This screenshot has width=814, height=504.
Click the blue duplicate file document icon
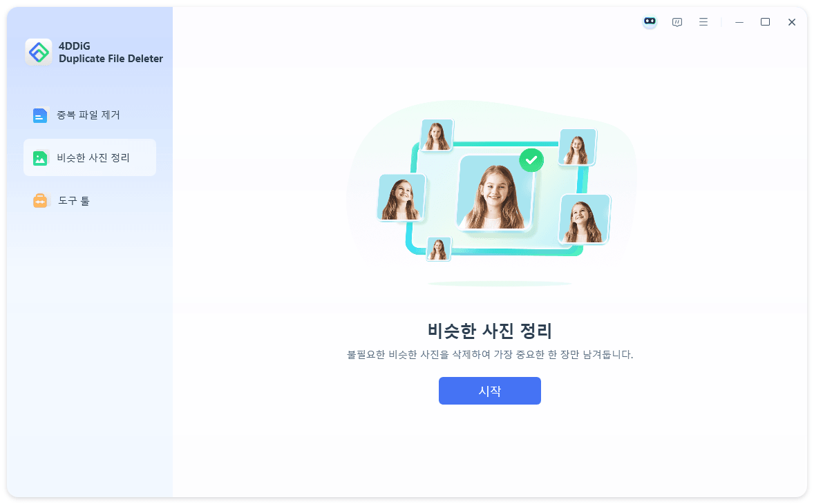(40, 115)
